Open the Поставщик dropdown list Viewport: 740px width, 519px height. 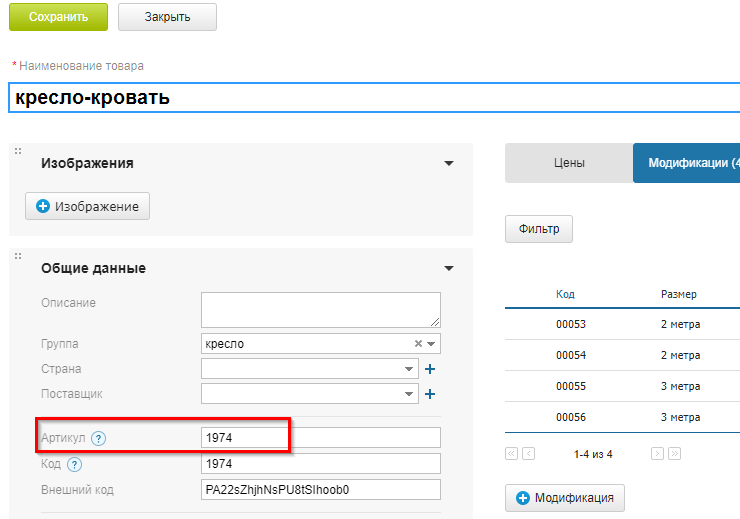click(x=409, y=394)
